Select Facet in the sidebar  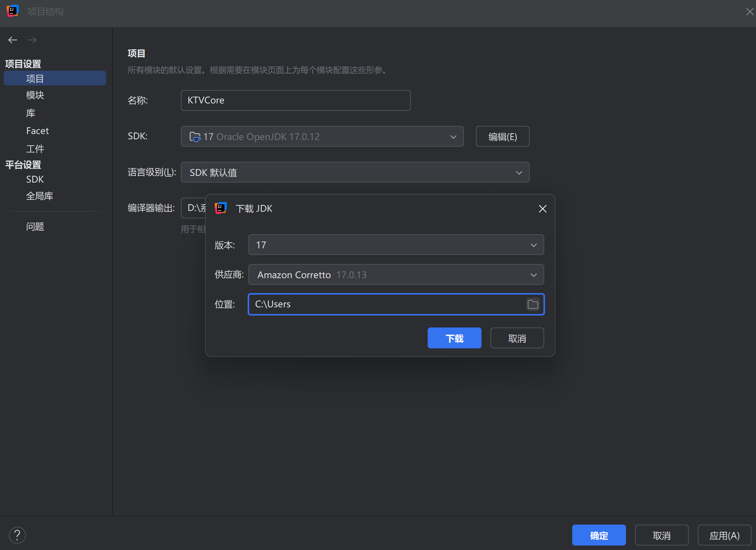[37, 131]
